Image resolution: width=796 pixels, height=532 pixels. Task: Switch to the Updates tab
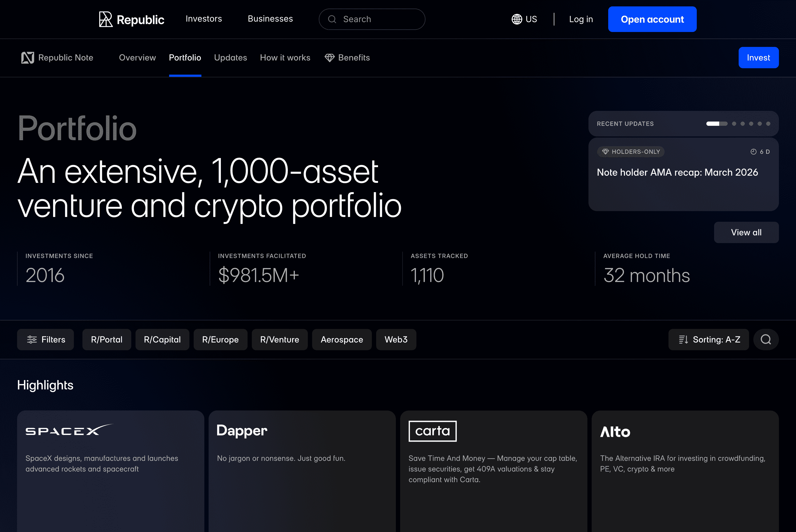point(230,58)
